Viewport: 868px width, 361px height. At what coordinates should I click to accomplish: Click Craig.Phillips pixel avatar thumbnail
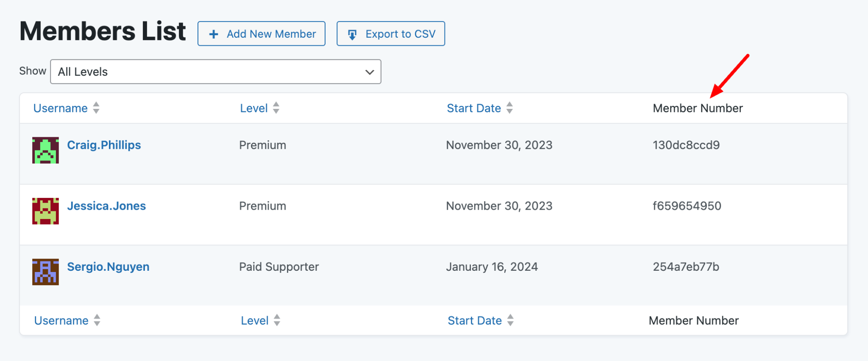pos(46,150)
